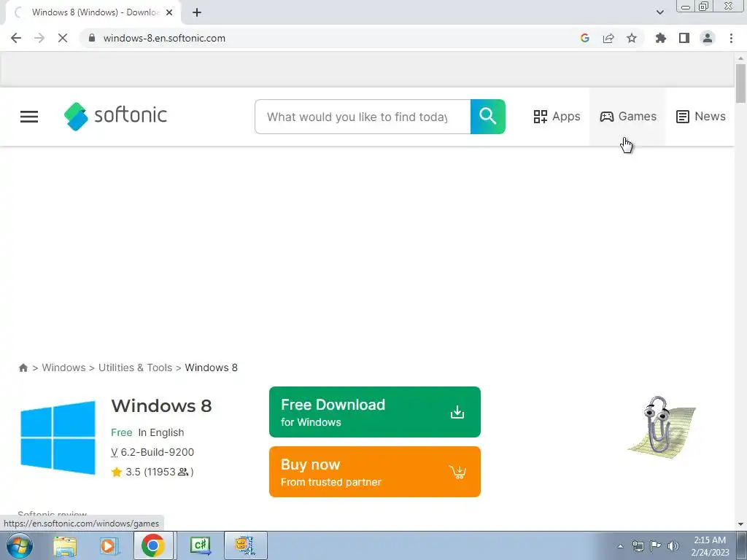Click the address bar URL
The image size is (747, 560).
(164, 38)
